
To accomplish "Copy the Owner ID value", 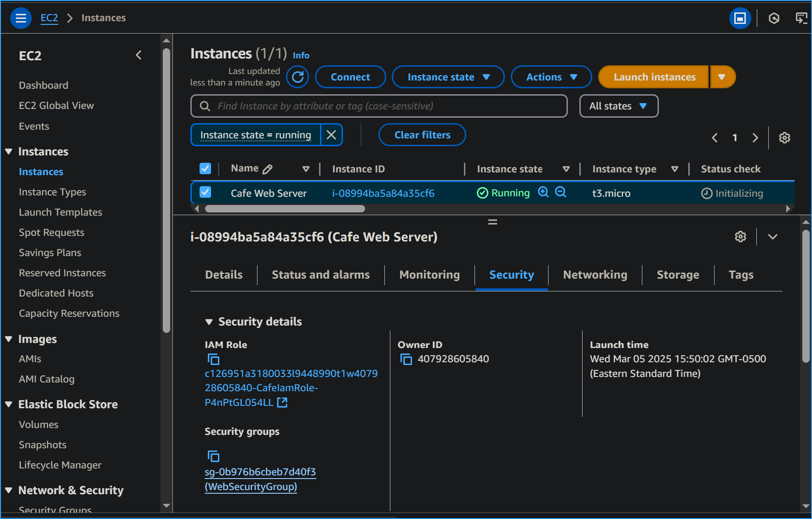I will [406, 359].
